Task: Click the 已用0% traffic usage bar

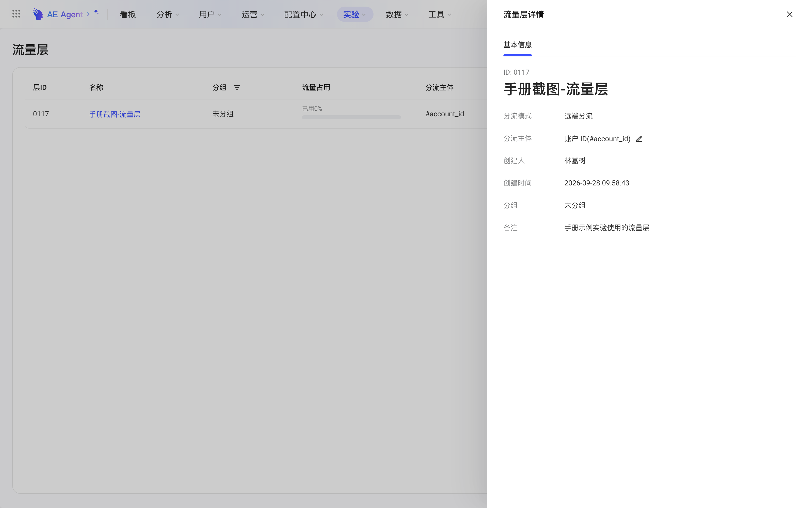Action: click(x=351, y=117)
